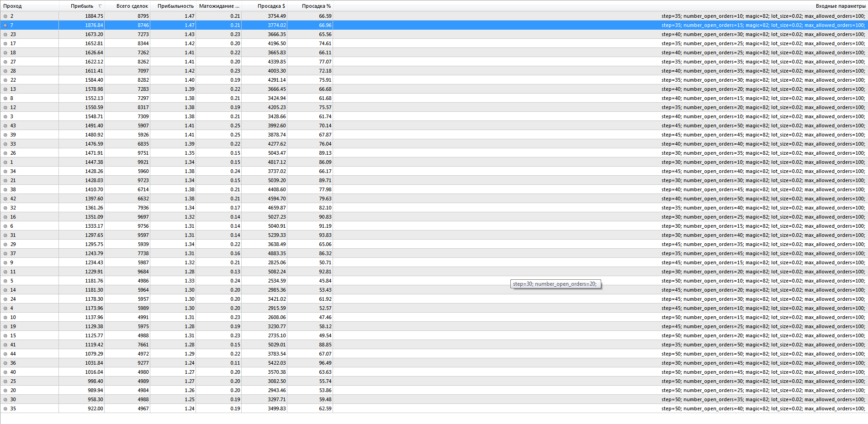This screenshot has height=424, width=868.
Task: Click the sort arrow in the Прибыль header
Action: (x=100, y=6)
